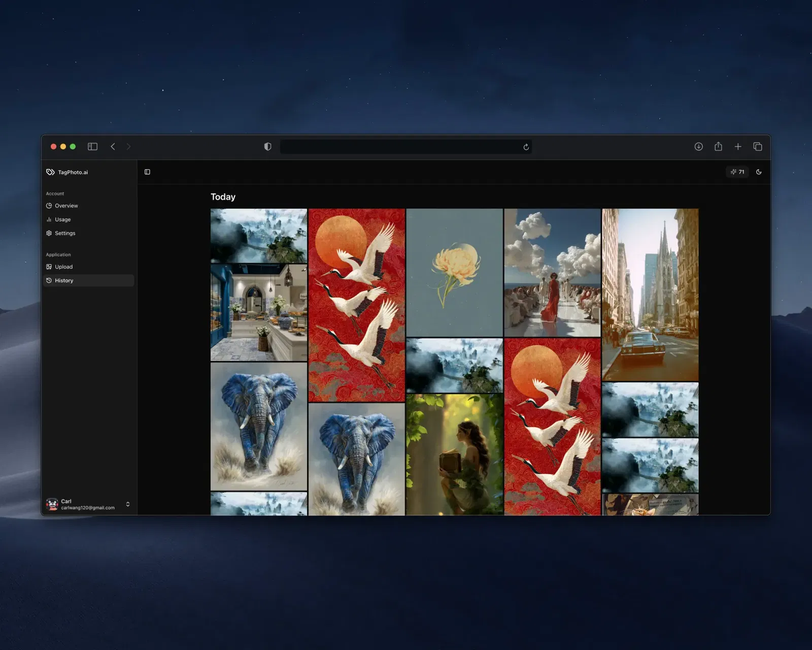
Task: Click the TagPhoto.ai logo icon
Action: coord(50,172)
